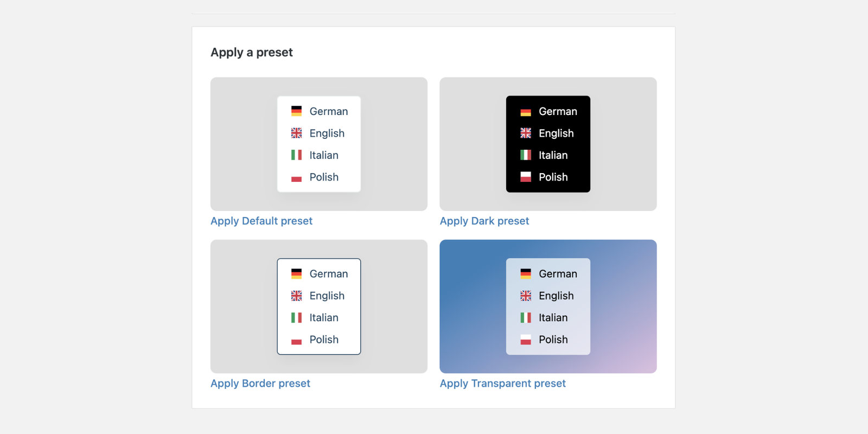Click the German flag in the Dark preset

click(525, 111)
